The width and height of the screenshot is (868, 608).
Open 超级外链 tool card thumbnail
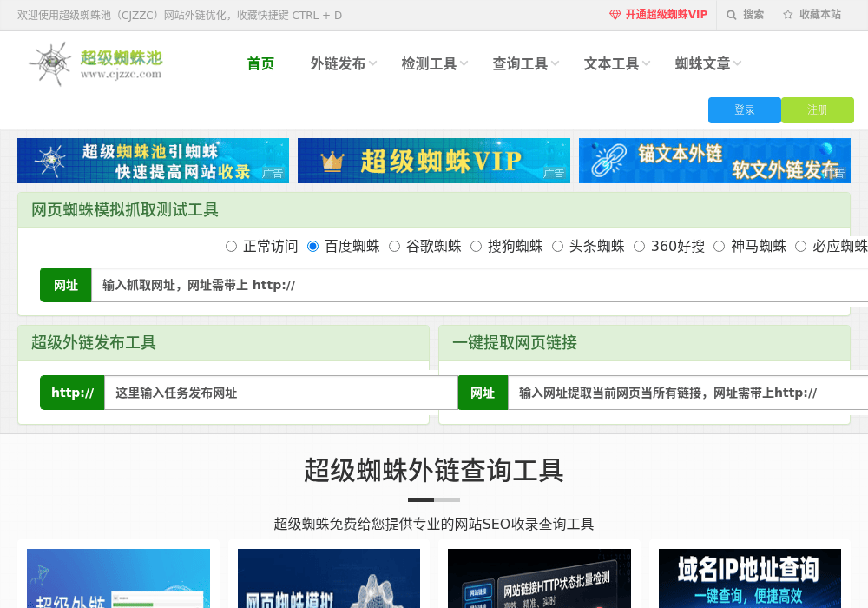(118, 578)
